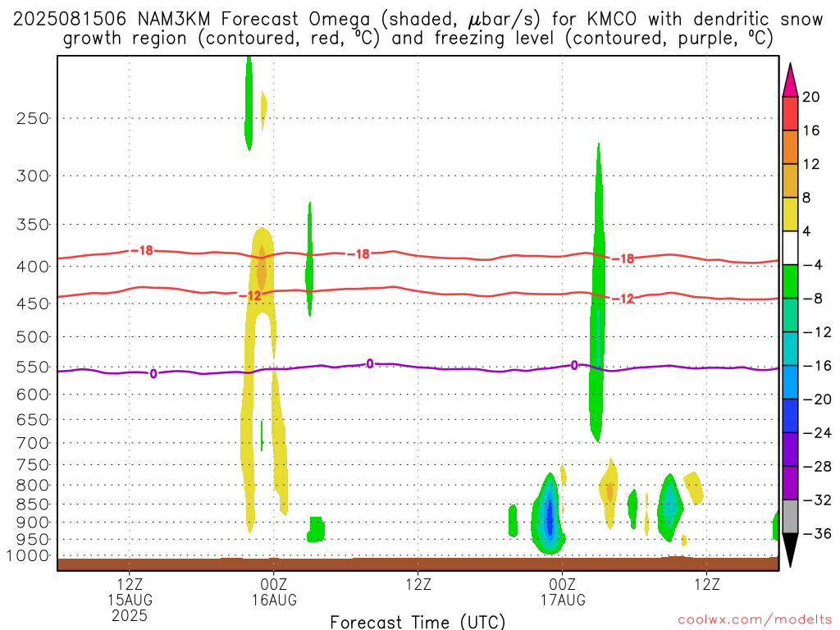
Task: Click the 350 pressure level label
Action: (x=33, y=225)
